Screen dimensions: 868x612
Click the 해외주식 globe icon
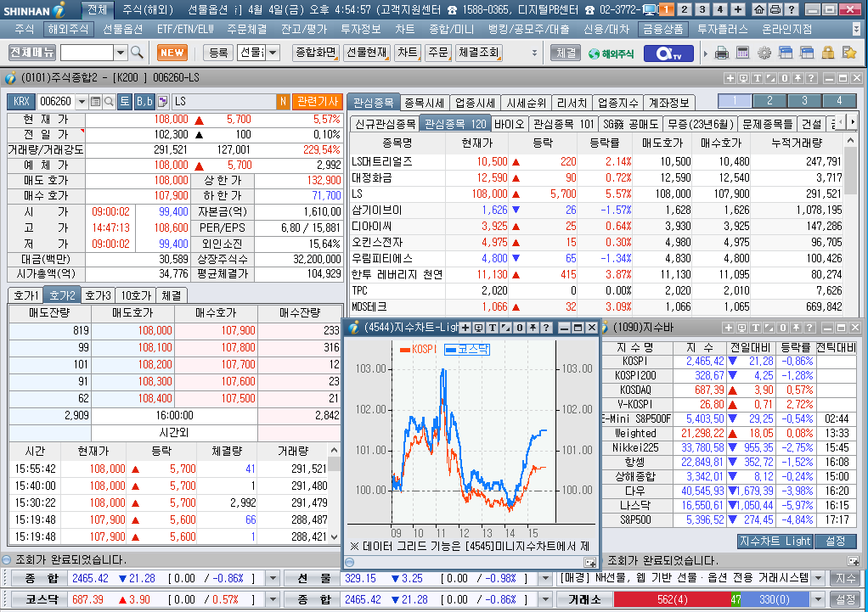pos(612,53)
